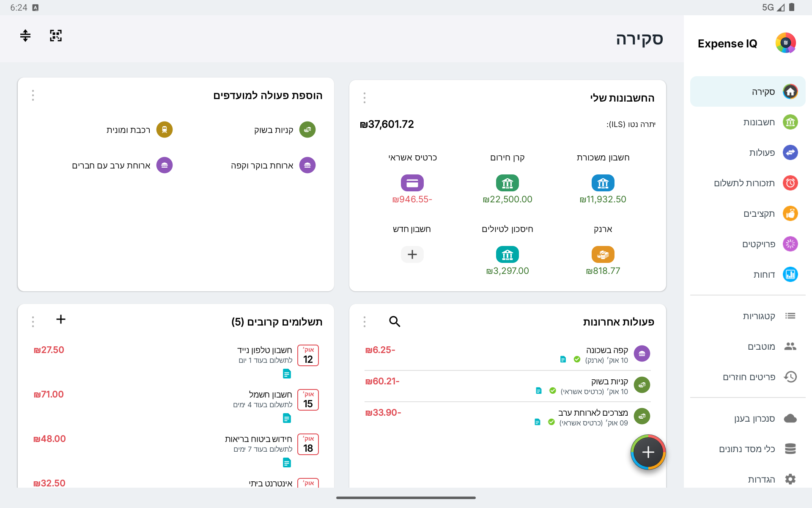The height and width of the screenshot is (508, 812).
Task: Open the כרטיס אשראי account icon
Action: click(412, 183)
